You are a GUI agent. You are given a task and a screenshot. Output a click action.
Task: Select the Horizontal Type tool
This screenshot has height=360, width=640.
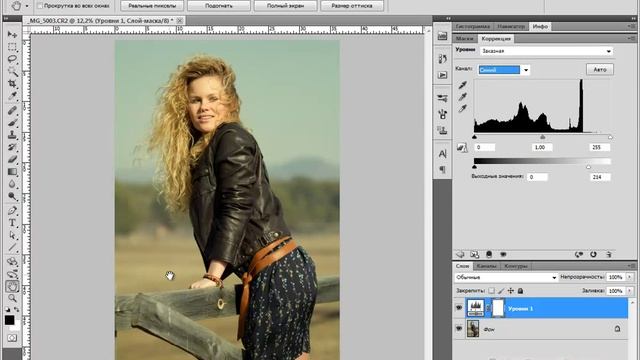coord(12,223)
